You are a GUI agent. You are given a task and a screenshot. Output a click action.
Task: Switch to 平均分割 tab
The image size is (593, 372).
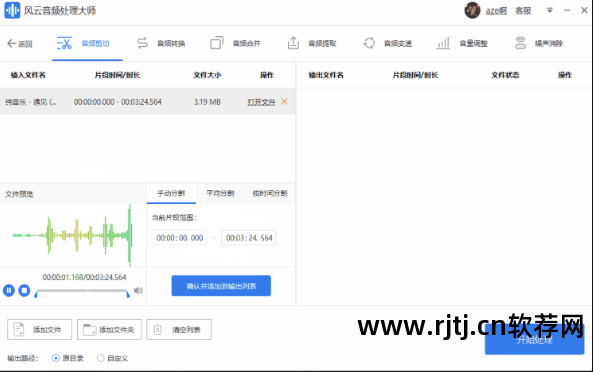220,194
